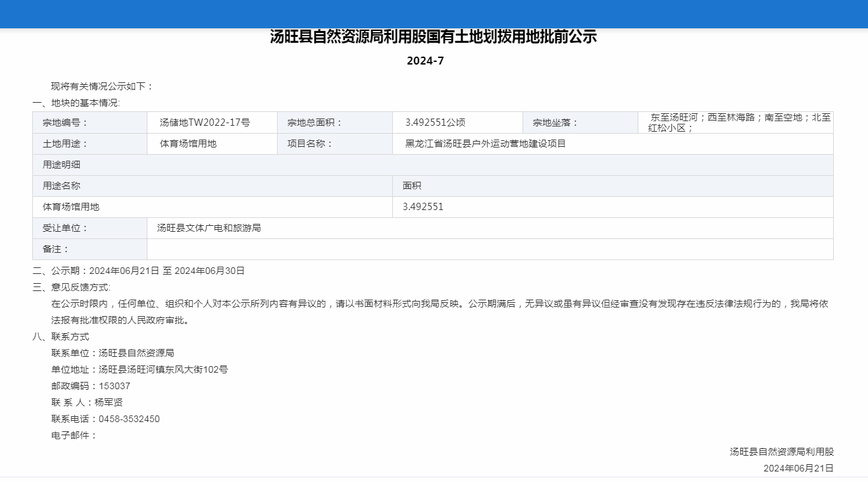Click the heading 八、联系方式
Screen dimensions: 868x482
pos(61,336)
